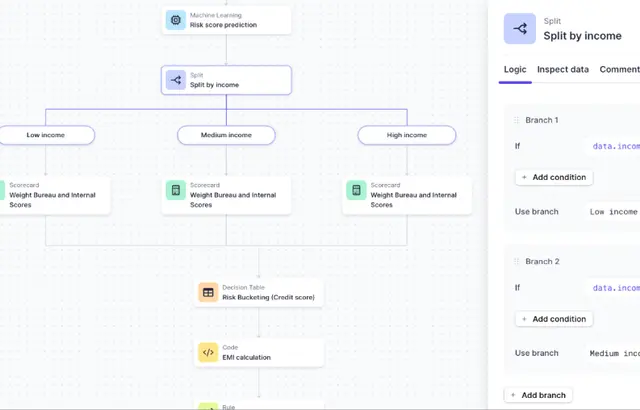Screen dimensions: 640x410
Task: Select the Medium income branch pill
Action: 226,135
